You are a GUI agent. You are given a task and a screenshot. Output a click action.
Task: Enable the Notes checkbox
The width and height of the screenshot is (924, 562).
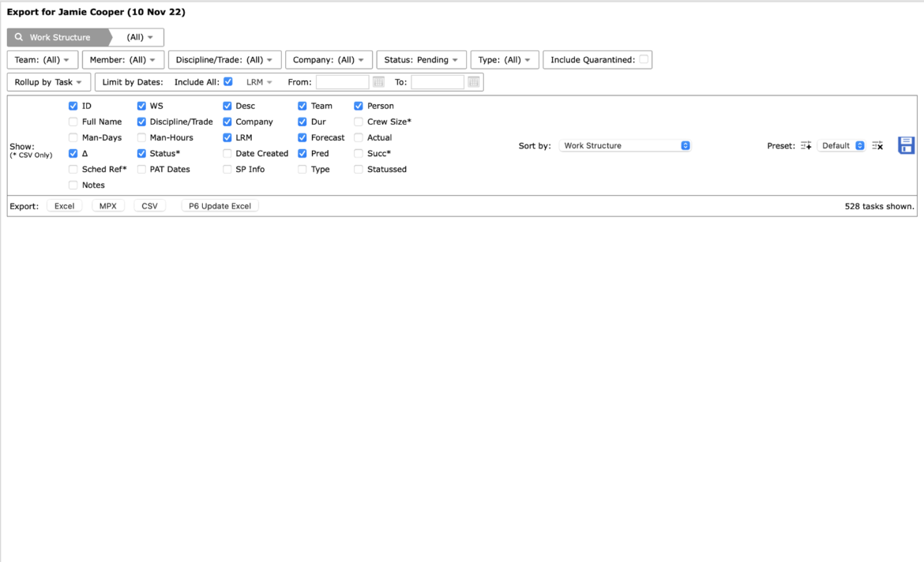click(73, 185)
